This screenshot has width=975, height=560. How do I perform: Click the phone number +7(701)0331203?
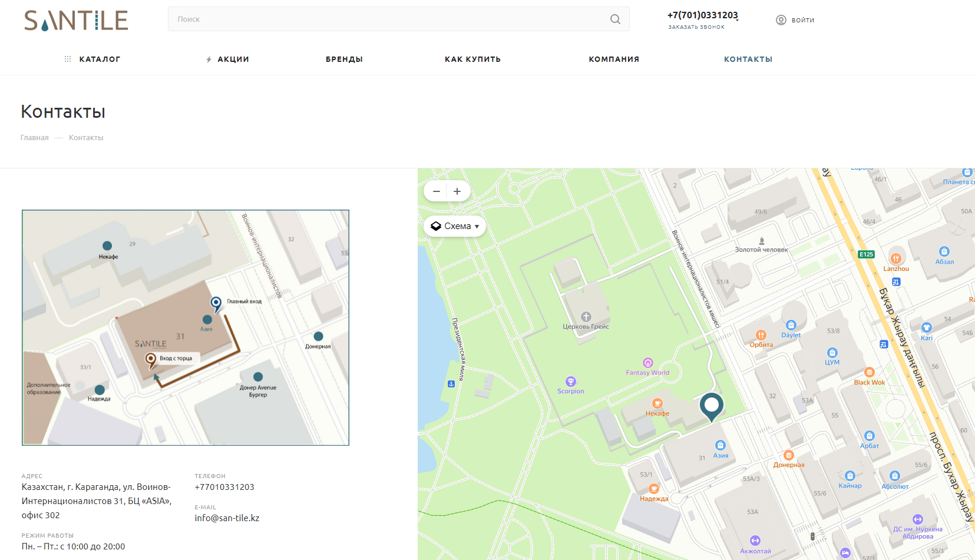click(702, 15)
